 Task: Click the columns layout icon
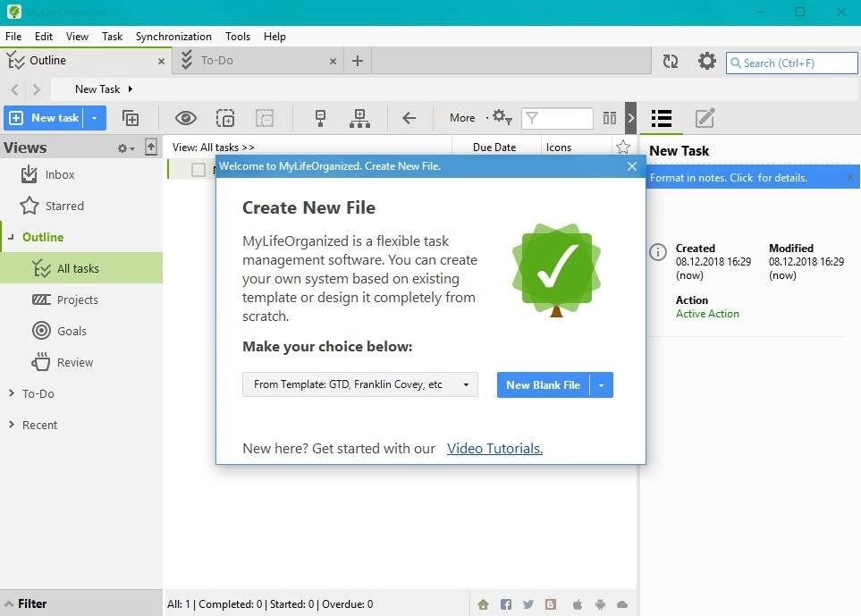tap(610, 118)
